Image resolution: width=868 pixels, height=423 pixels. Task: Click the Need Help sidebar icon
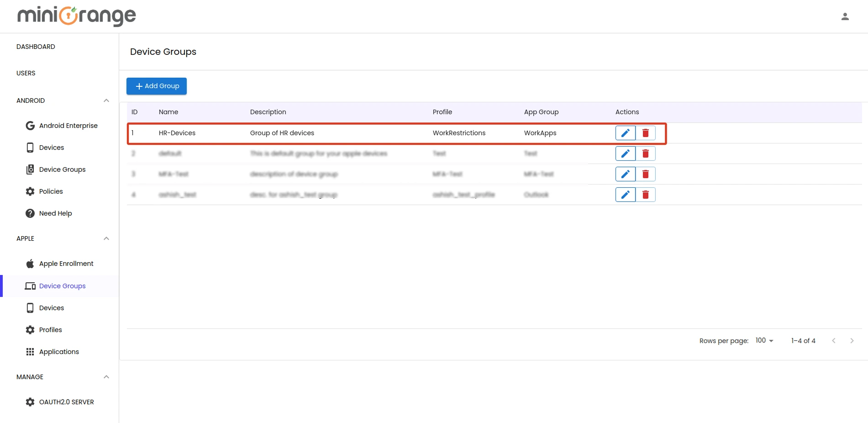(x=30, y=213)
